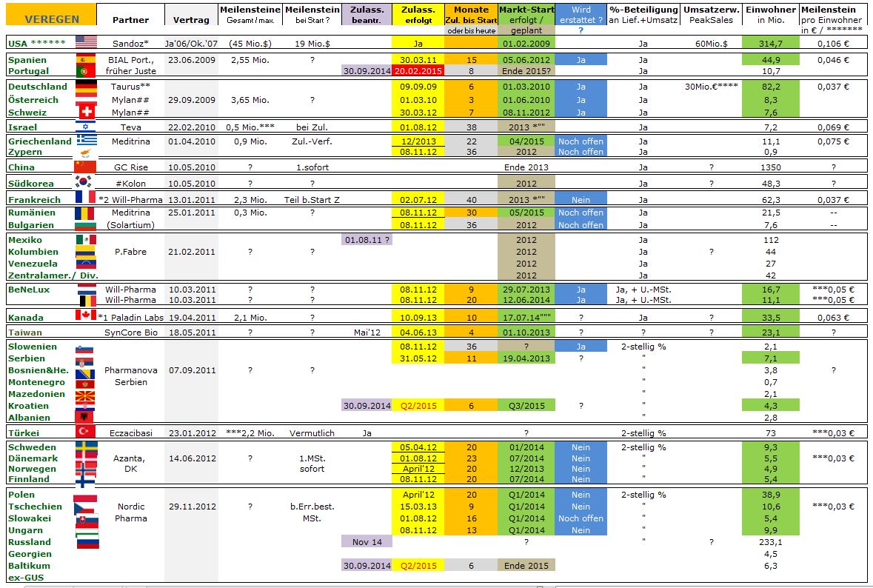This screenshot has width=873, height=588.
Task: Click the Sandoz* partner cell
Action: [130, 43]
